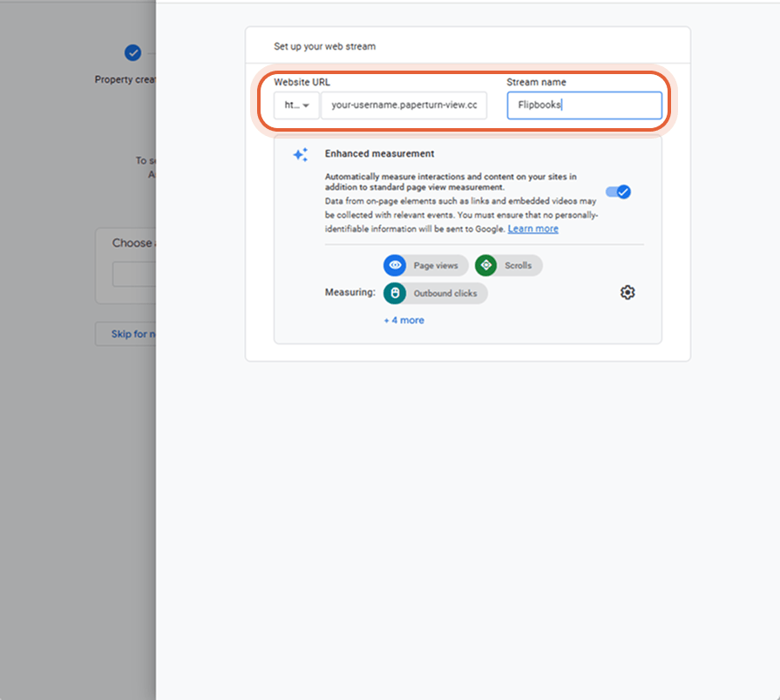Click the Stream name label
The image size is (780, 700).
point(536,82)
